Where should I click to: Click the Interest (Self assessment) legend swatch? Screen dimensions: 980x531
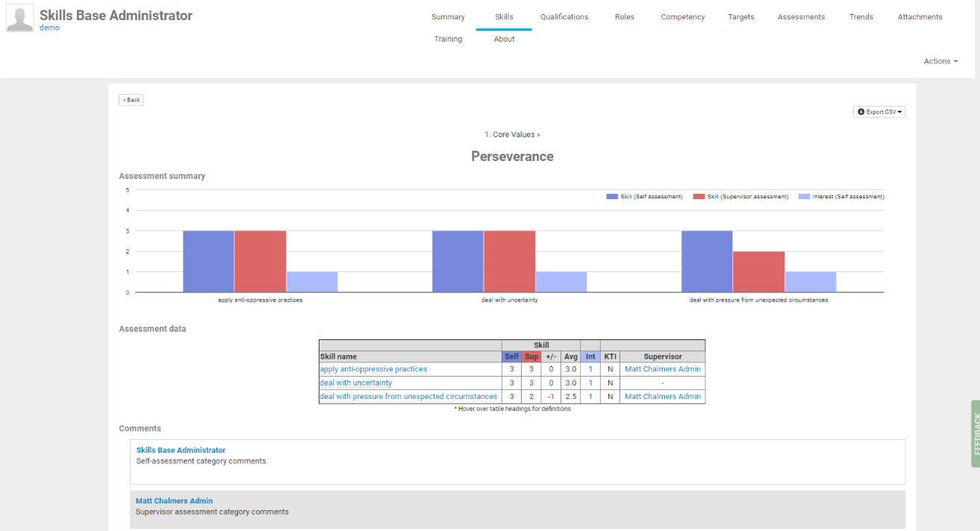point(804,197)
